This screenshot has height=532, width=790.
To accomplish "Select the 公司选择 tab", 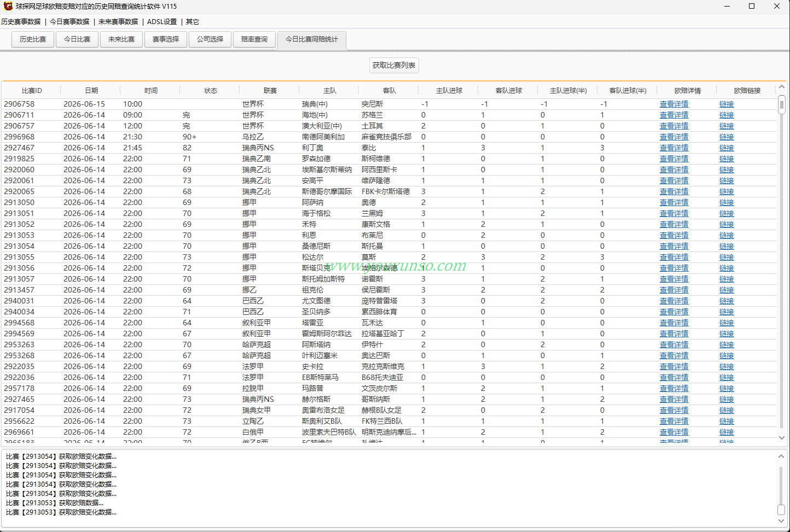I will tap(210, 39).
